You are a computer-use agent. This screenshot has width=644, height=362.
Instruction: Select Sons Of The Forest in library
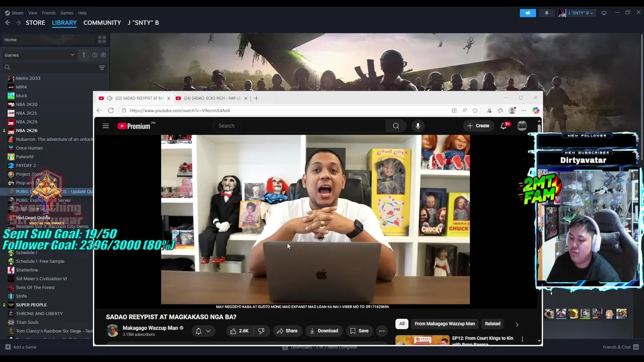[x=35, y=288]
